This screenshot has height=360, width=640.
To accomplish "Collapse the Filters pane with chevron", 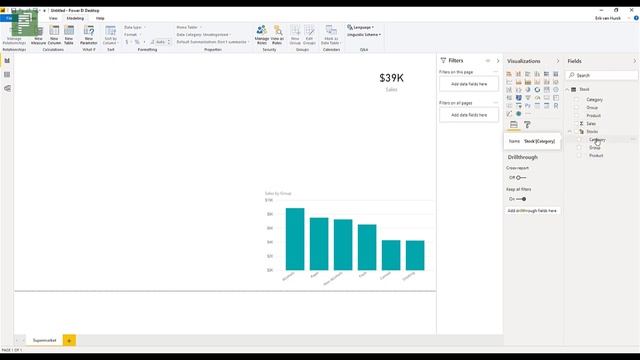I will coord(498,61).
